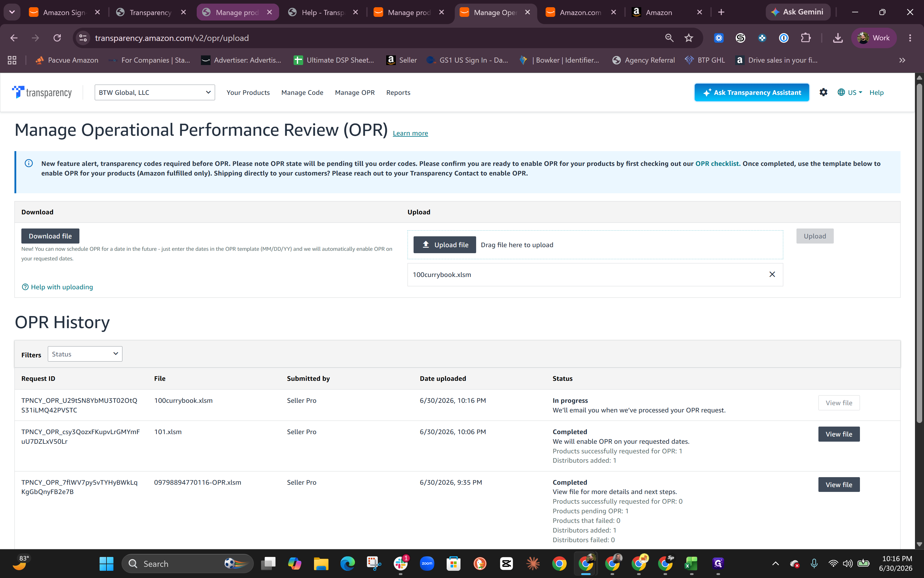The image size is (924, 578).
Task: Click the greyed Upload submit button
Action: point(815,236)
